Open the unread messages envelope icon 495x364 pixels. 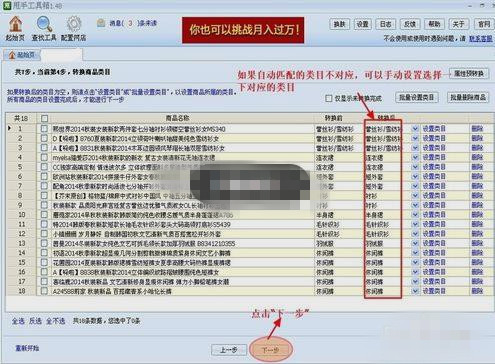click(101, 23)
